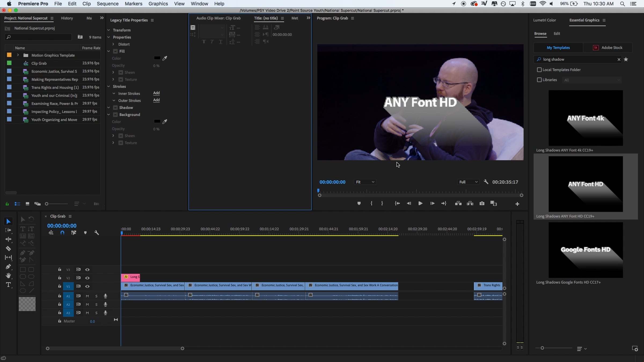
Task: Open the Adobe Stock templates button
Action: [608, 48]
